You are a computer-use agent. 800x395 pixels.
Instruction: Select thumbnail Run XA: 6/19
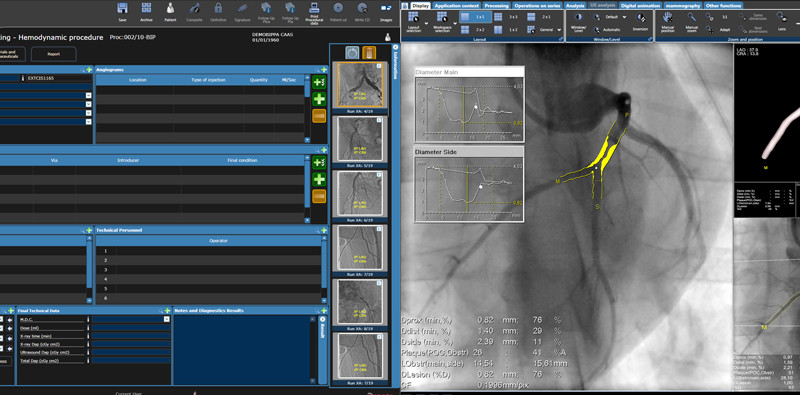coord(359,195)
